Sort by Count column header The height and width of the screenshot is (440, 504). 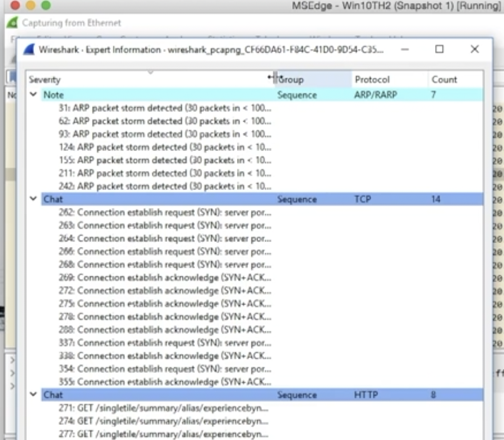[456, 80]
